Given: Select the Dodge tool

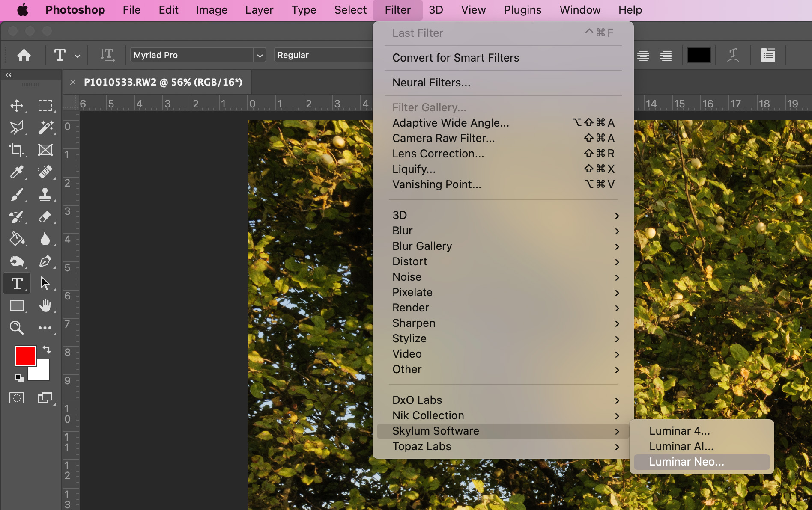Looking at the screenshot, I should [x=17, y=261].
